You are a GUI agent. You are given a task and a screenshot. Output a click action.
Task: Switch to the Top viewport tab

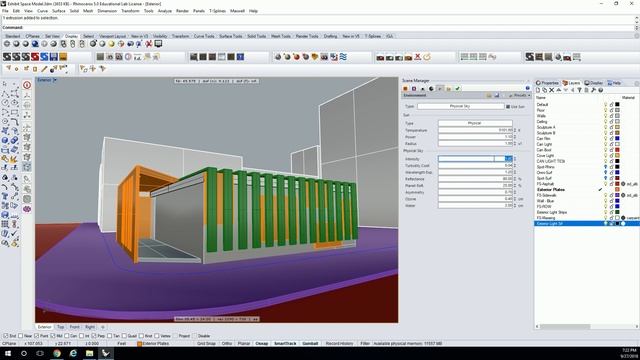pyautogui.click(x=60, y=327)
